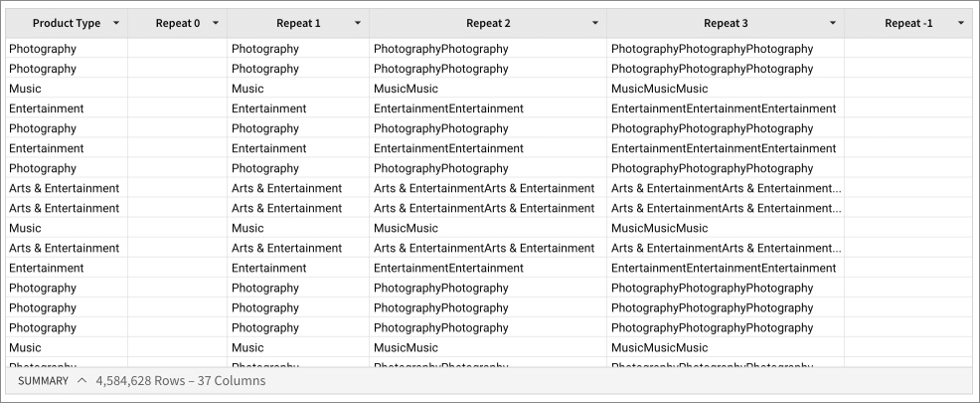Open the Product Type column dropdown arrow
Screen dimensions: 980x403
pyautogui.click(x=116, y=23)
